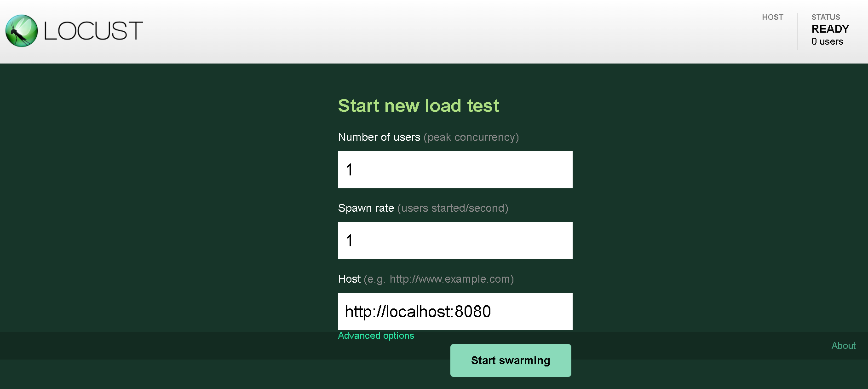
Task: Click 'Start new load test' heading
Action: tap(419, 105)
